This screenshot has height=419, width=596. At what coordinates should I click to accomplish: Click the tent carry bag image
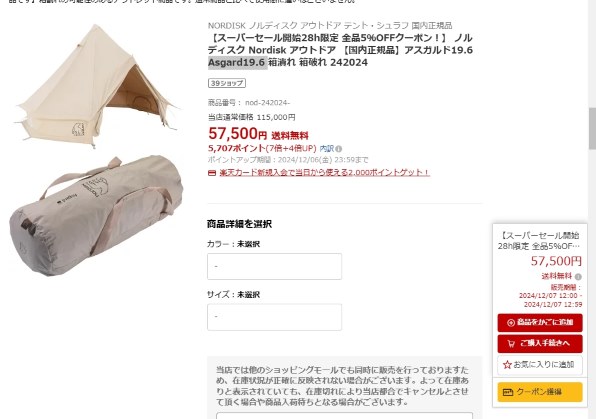(x=96, y=216)
